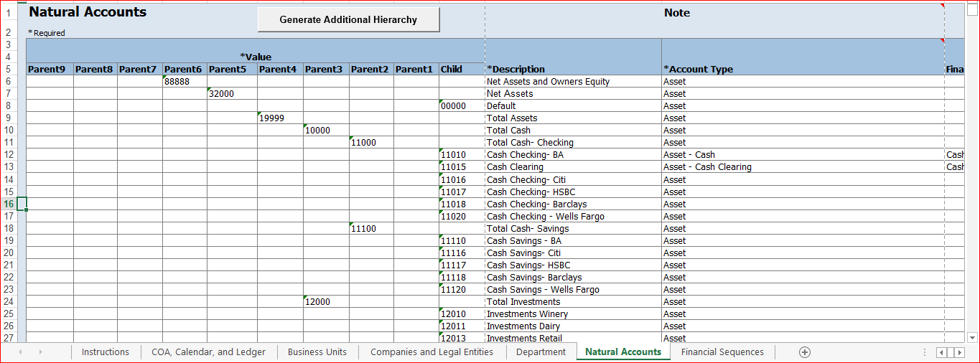This screenshot has height=363, width=980.
Task: Select the Department sheet tab
Action: click(x=541, y=352)
